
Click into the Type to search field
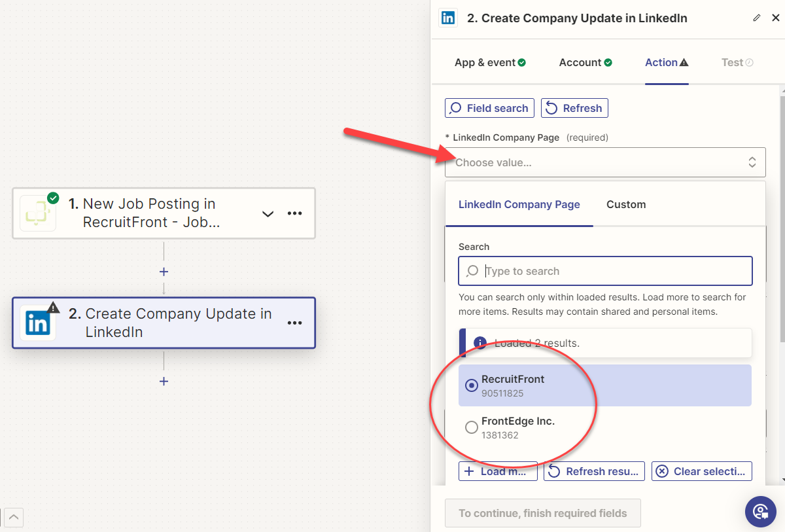(605, 271)
